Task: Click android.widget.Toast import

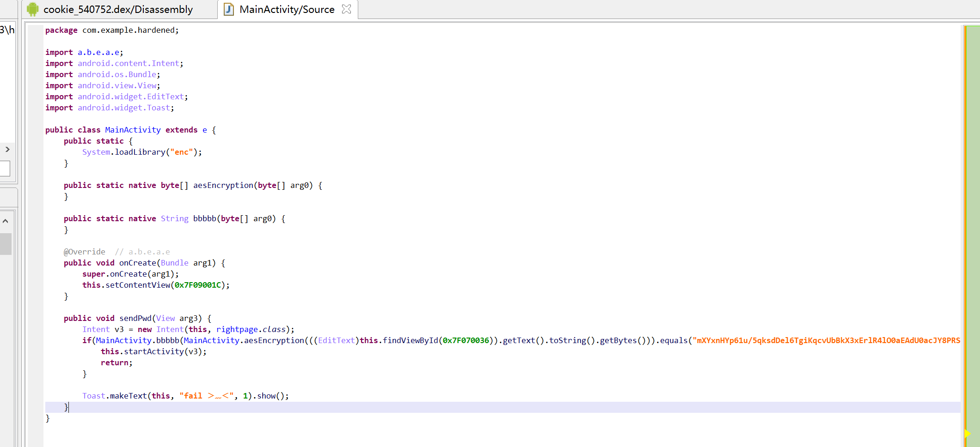Action: [123, 108]
